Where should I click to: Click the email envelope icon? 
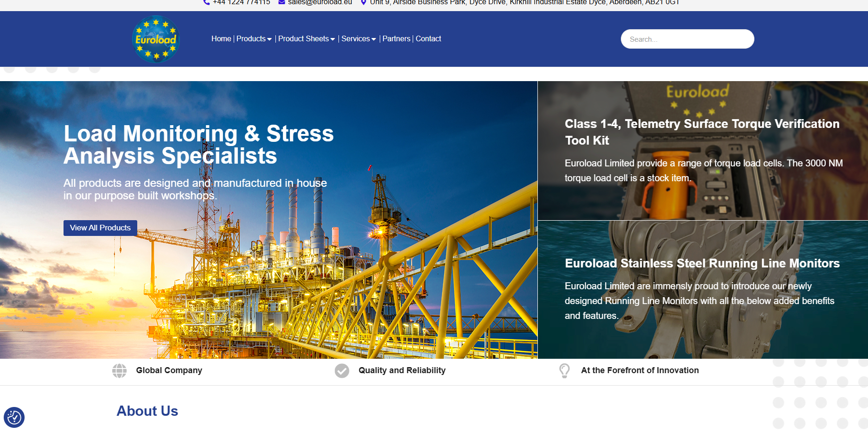(281, 2)
